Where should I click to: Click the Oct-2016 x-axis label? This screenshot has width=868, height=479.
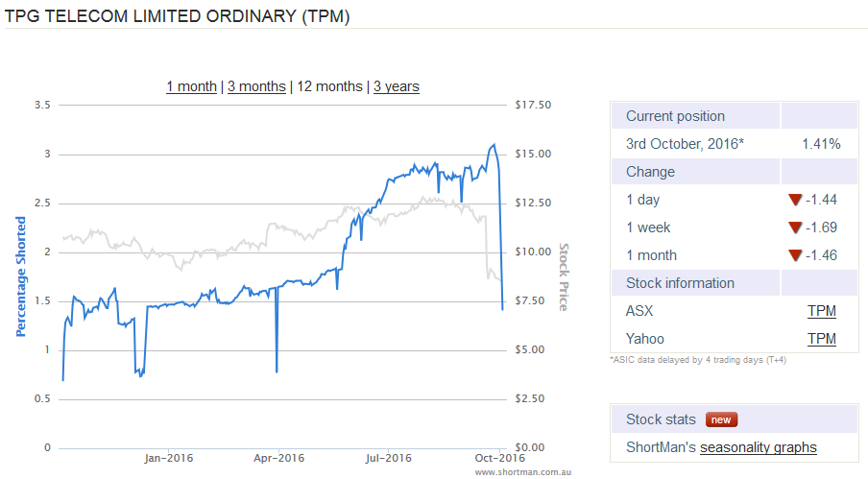coord(500,458)
